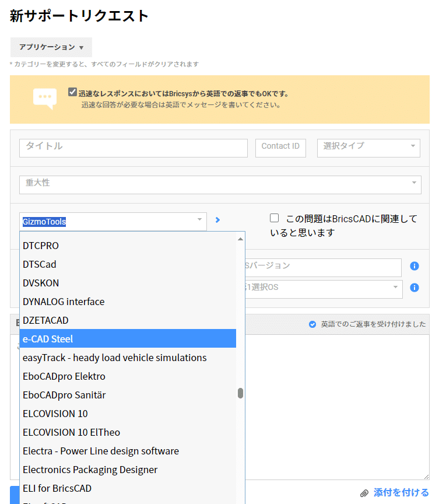Open the 重大性 dropdown
This screenshot has height=504, width=439.
[x=220, y=184]
